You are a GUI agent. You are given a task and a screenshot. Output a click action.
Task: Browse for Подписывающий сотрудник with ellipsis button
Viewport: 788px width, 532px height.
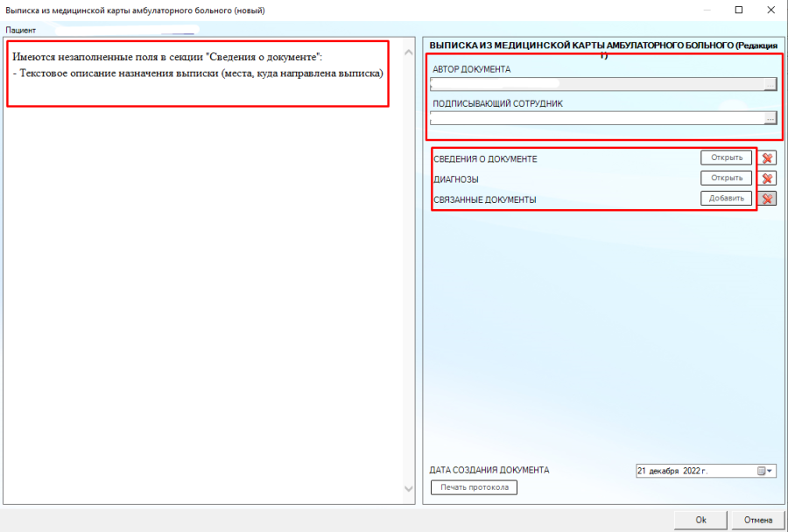770,118
